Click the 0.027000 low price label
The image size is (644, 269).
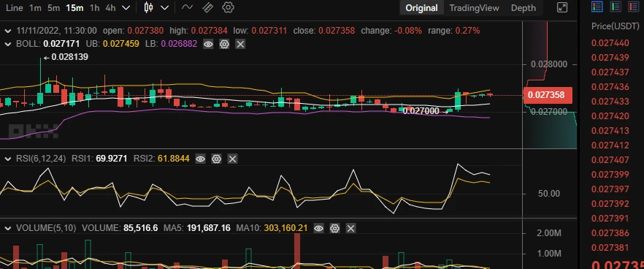421,111
